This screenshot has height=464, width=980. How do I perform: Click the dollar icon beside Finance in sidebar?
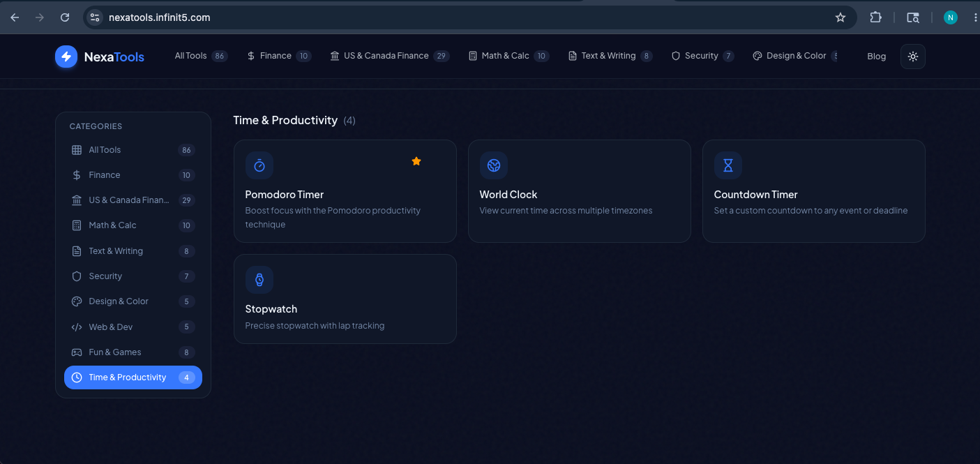coord(77,175)
